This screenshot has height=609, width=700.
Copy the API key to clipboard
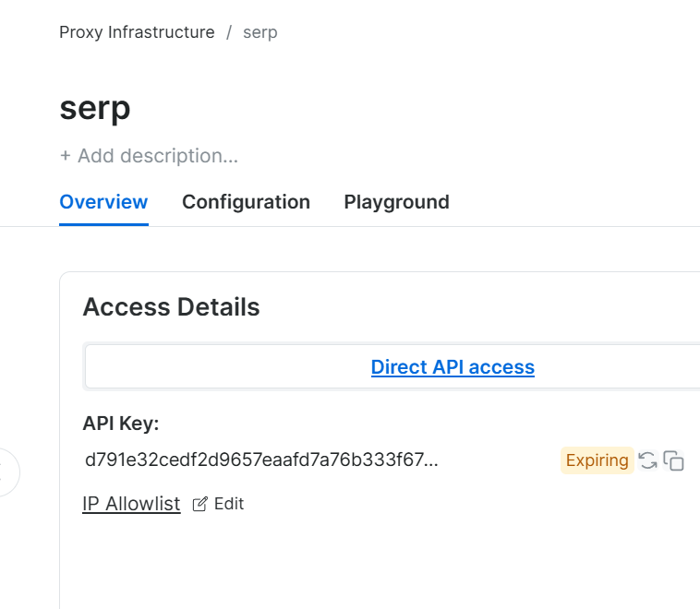[673, 460]
